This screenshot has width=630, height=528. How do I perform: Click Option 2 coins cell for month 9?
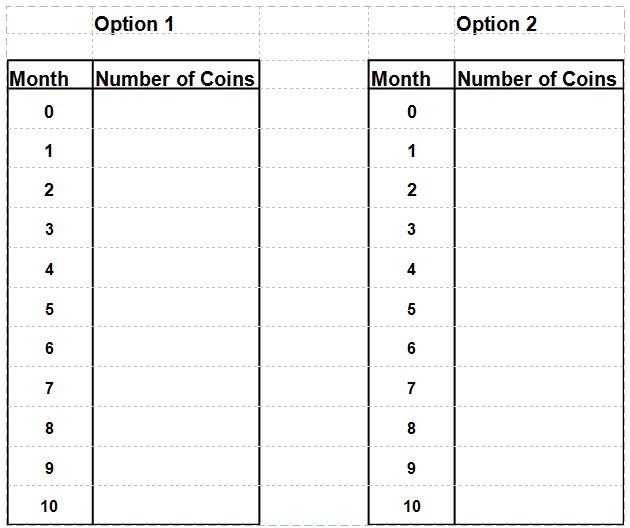pos(537,467)
